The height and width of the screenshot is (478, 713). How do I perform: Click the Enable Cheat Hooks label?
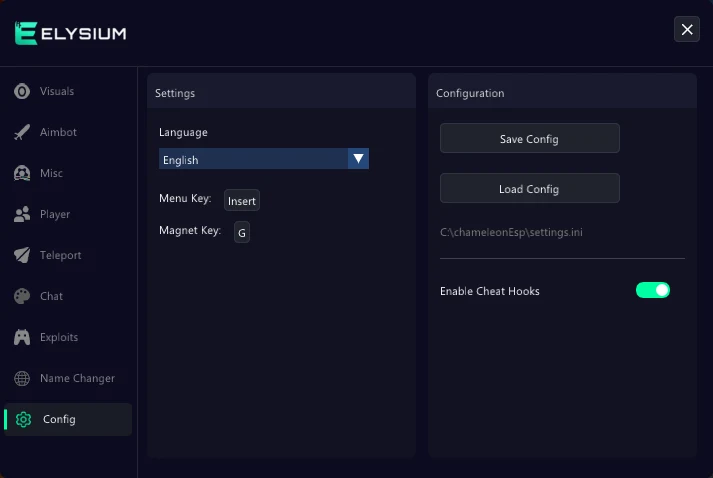(x=490, y=291)
